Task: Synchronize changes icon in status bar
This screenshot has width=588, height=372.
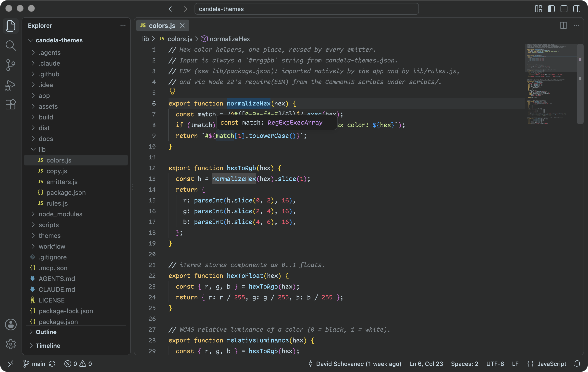Action: 52,364
